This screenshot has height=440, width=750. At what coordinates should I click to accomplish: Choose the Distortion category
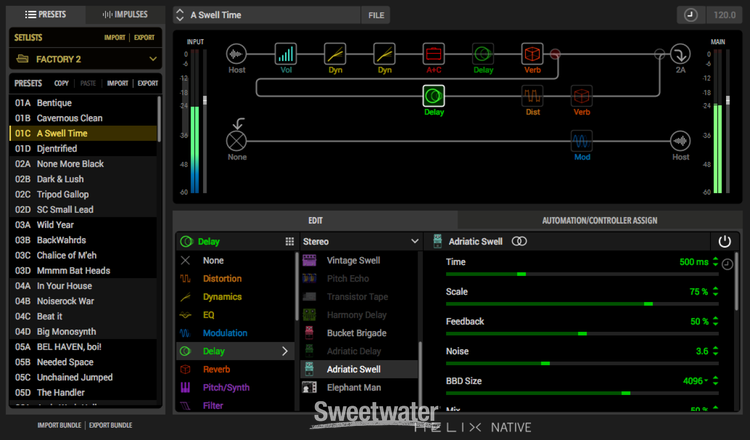235,278
